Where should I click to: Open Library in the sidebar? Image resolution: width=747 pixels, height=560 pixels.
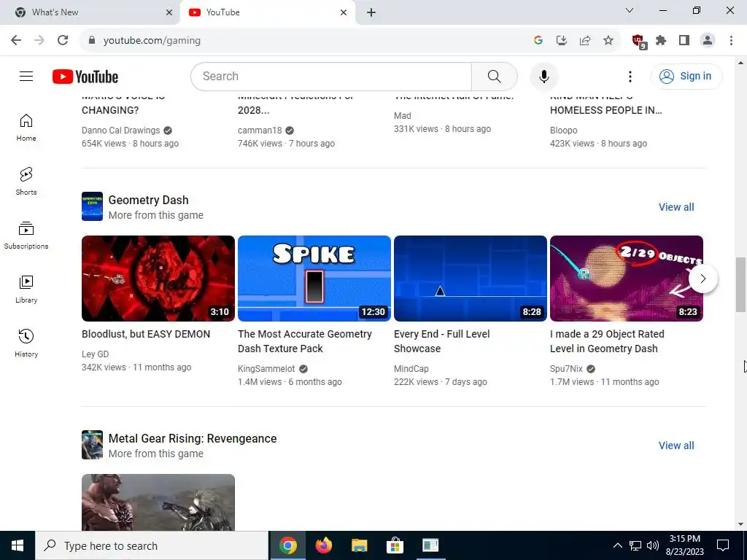(x=26, y=289)
